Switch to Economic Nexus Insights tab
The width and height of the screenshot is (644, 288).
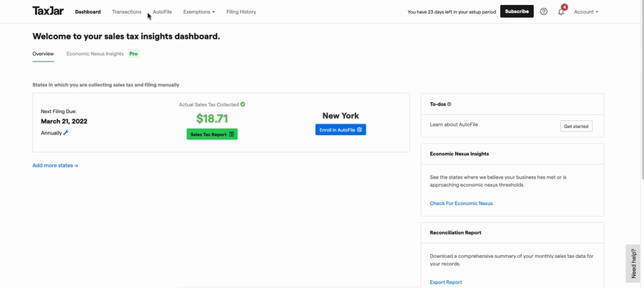click(95, 54)
